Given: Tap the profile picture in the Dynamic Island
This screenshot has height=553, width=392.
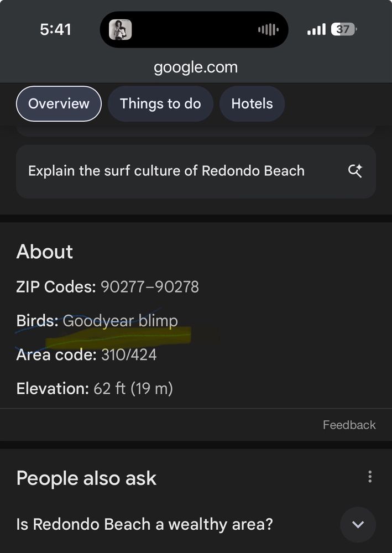Looking at the screenshot, I should click(x=123, y=29).
